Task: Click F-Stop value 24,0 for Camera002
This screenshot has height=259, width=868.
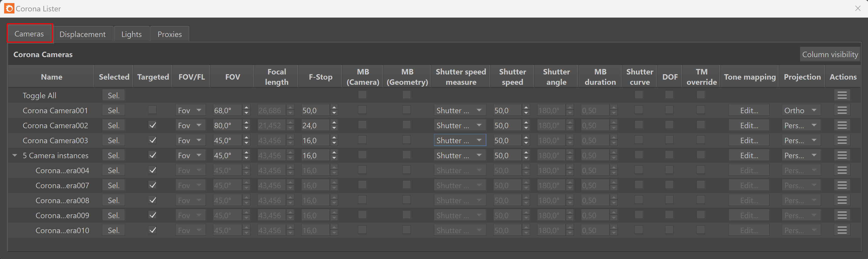Action: click(x=315, y=125)
